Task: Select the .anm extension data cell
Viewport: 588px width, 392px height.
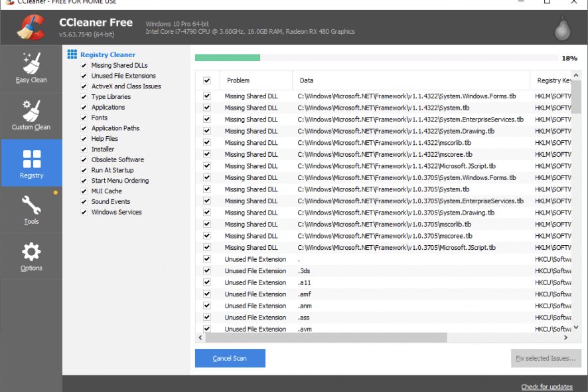Action: click(x=305, y=306)
